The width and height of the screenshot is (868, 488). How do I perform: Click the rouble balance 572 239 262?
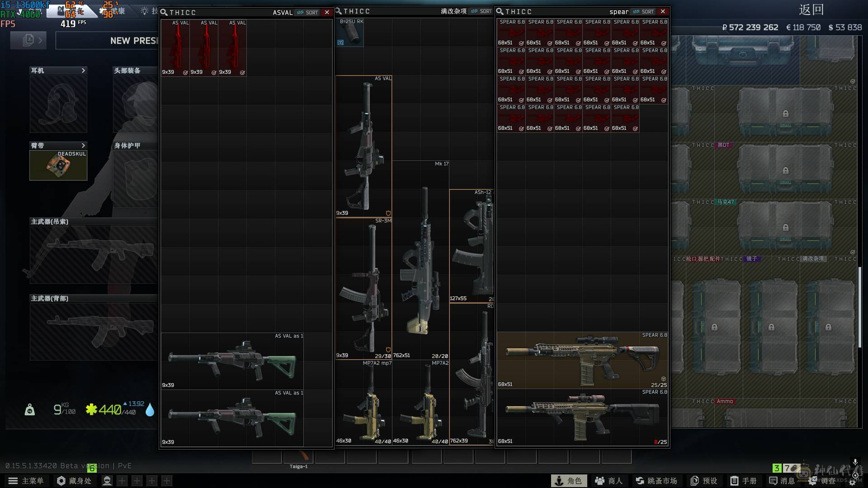pyautogui.click(x=750, y=28)
